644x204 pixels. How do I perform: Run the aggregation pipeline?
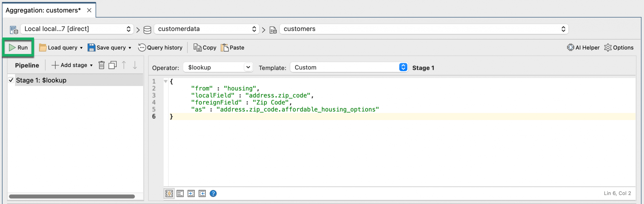pyautogui.click(x=18, y=47)
